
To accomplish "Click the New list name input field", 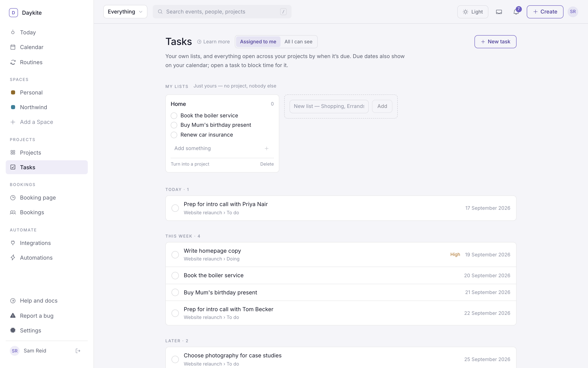I will 329,106.
